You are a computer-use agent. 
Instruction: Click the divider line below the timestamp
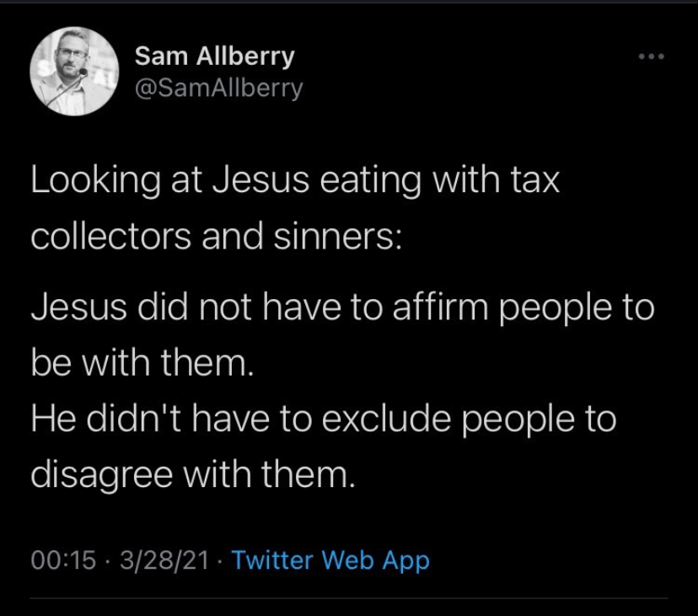349,599
